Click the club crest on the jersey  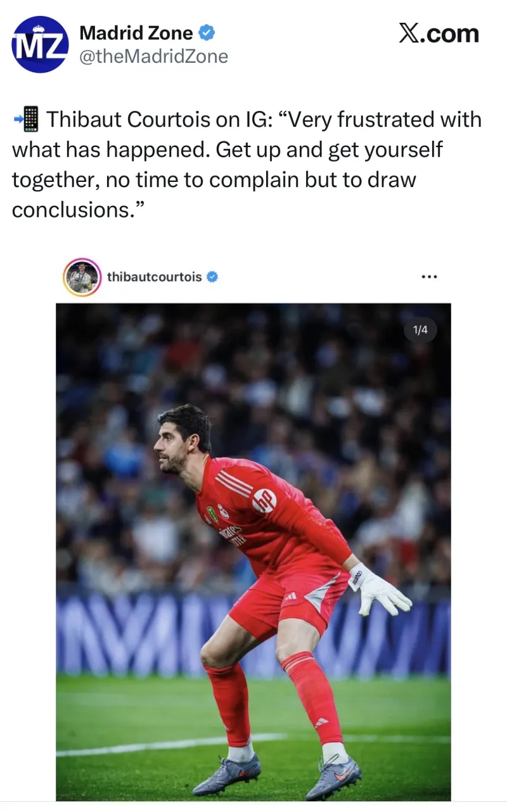point(223,511)
